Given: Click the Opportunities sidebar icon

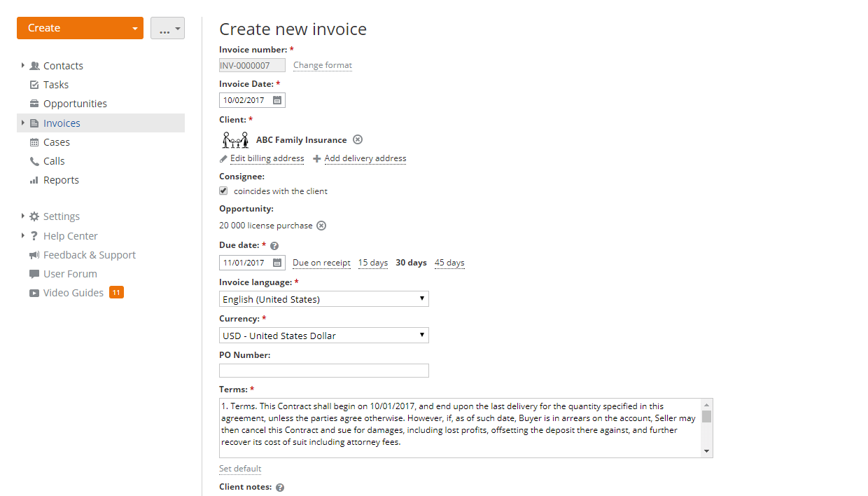Looking at the screenshot, I should tap(33, 103).
